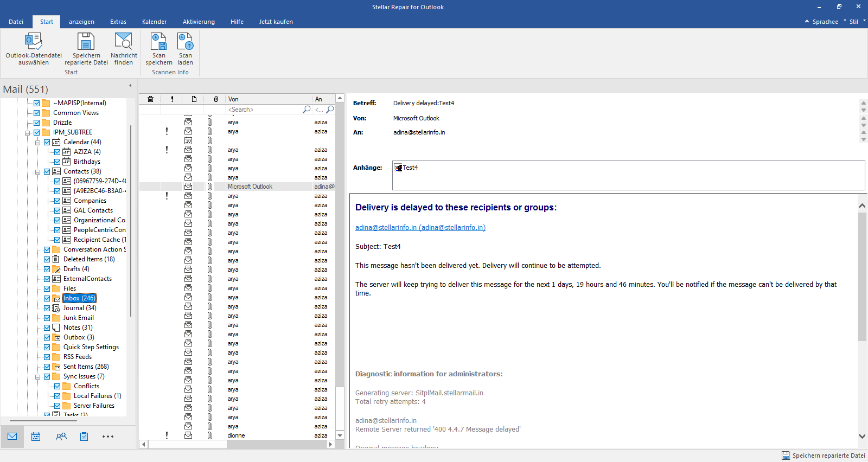The image size is (868, 462).
Task: Toggle checkbox for Common Views
Action: coord(37,113)
